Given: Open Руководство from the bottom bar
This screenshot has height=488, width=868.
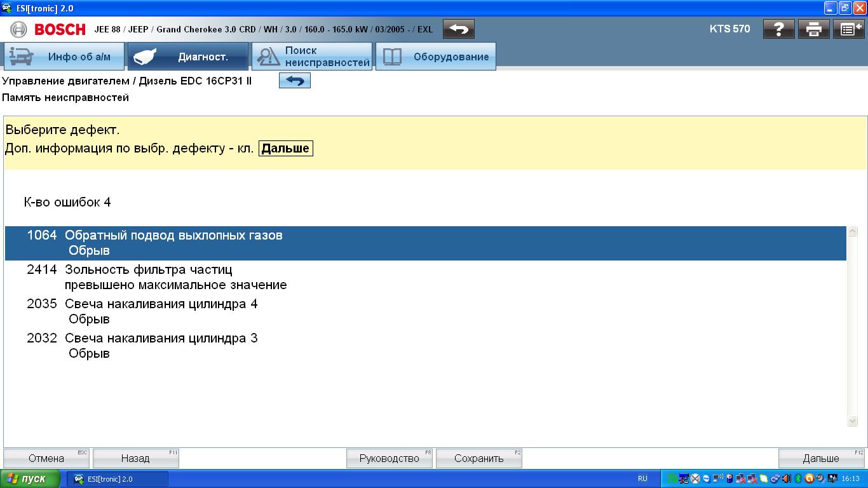Looking at the screenshot, I should tap(390, 458).
